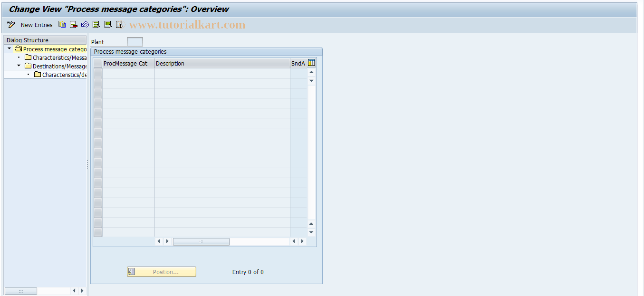Click the Position... button
Screen dimensions: 644x296
tap(162, 272)
